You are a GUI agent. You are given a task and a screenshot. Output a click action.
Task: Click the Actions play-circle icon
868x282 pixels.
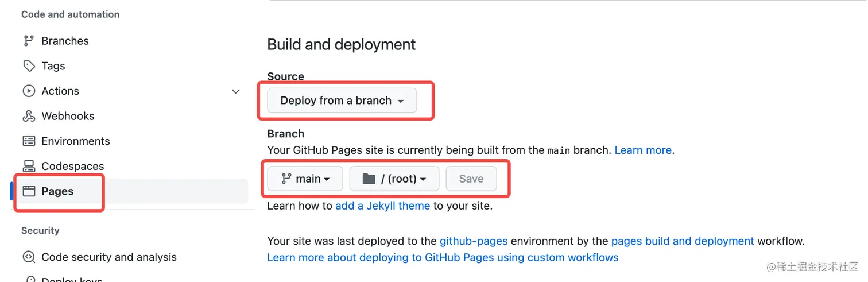pos(29,91)
